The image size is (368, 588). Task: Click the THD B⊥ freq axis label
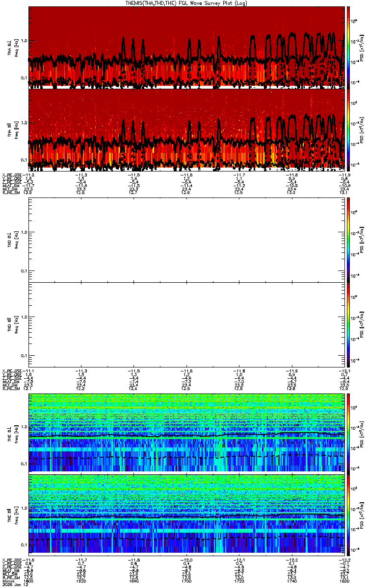coord(13,239)
